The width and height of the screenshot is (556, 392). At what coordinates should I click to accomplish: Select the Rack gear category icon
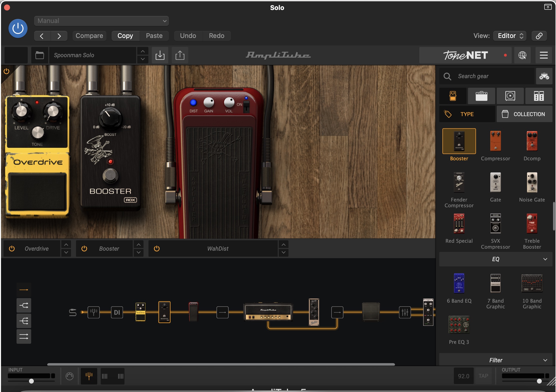click(539, 96)
